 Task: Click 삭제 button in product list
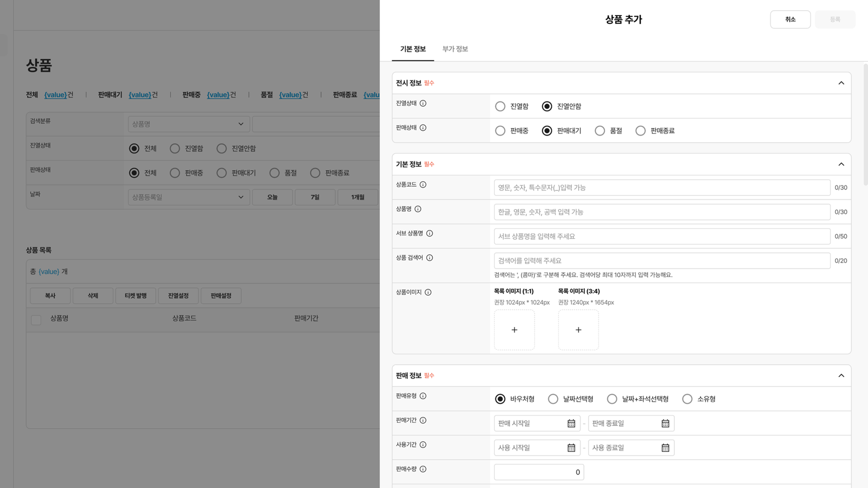[x=93, y=296]
